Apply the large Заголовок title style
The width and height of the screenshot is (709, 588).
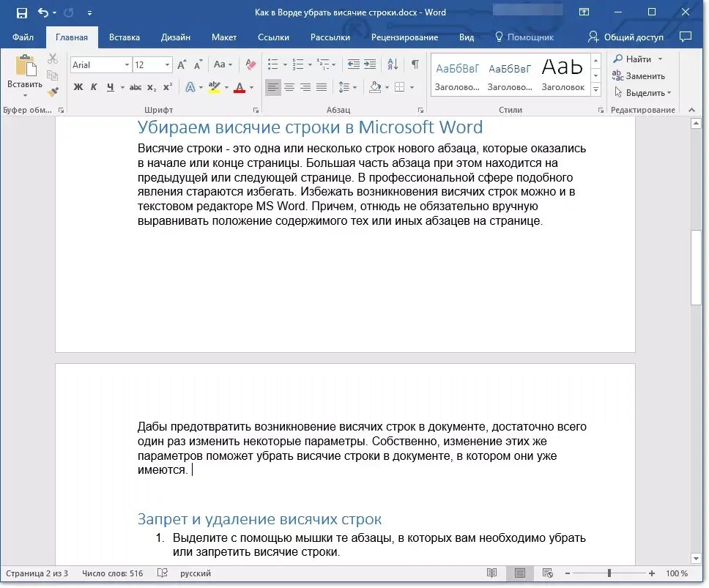(563, 74)
